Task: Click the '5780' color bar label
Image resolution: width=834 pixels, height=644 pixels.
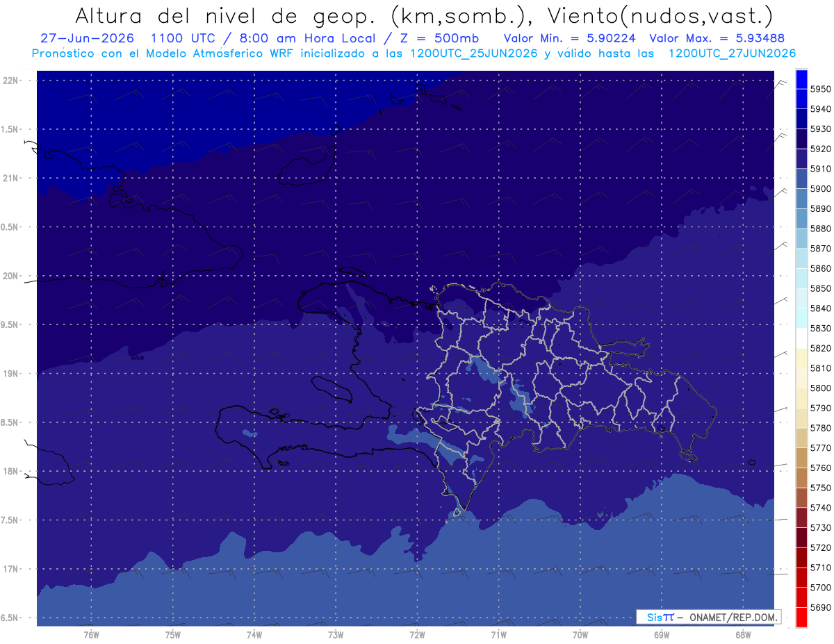Action: pos(821,428)
